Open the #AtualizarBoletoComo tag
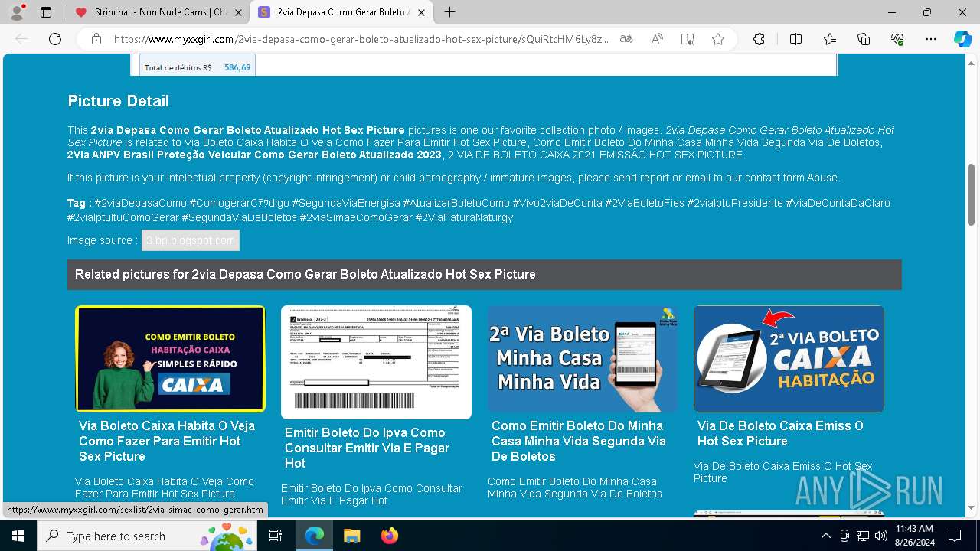Screen dimensions: 980x551 click(456, 203)
